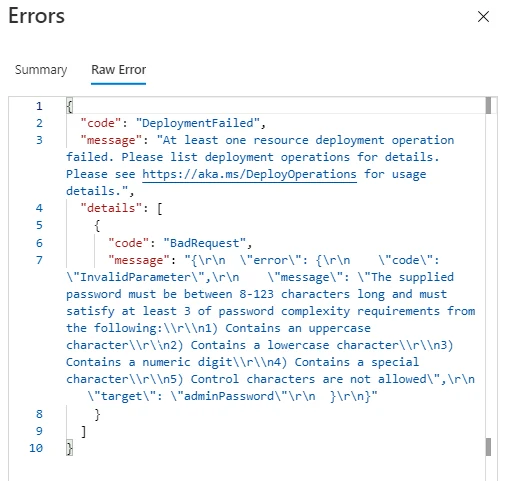Click the adminPassword target text

point(229,396)
